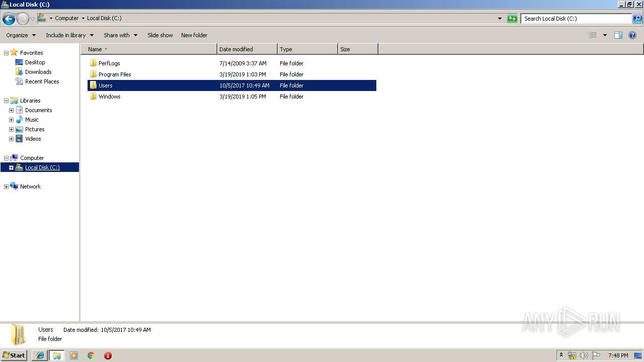644x362 pixels.
Task: Expand the Local Disk (C:) tree node
Action: [11, 167]
